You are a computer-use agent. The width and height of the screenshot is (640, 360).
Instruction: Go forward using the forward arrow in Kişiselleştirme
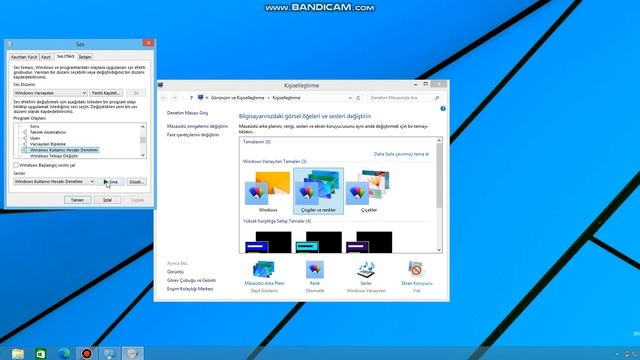175,98
